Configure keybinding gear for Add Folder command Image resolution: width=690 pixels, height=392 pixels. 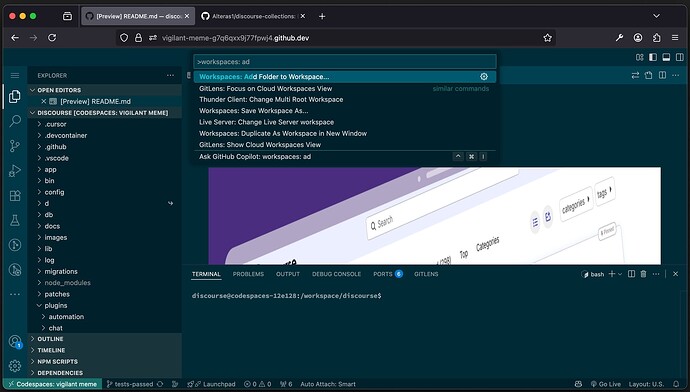click(x=484, y=77)
